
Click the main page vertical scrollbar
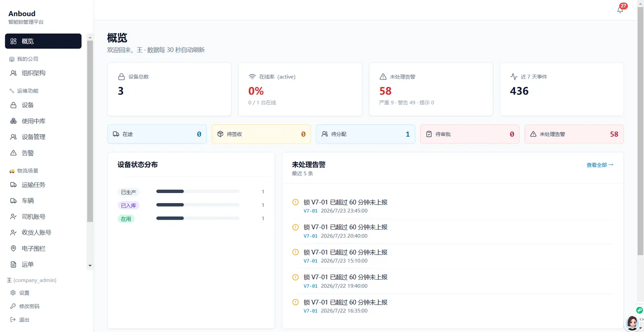[640, 131]
